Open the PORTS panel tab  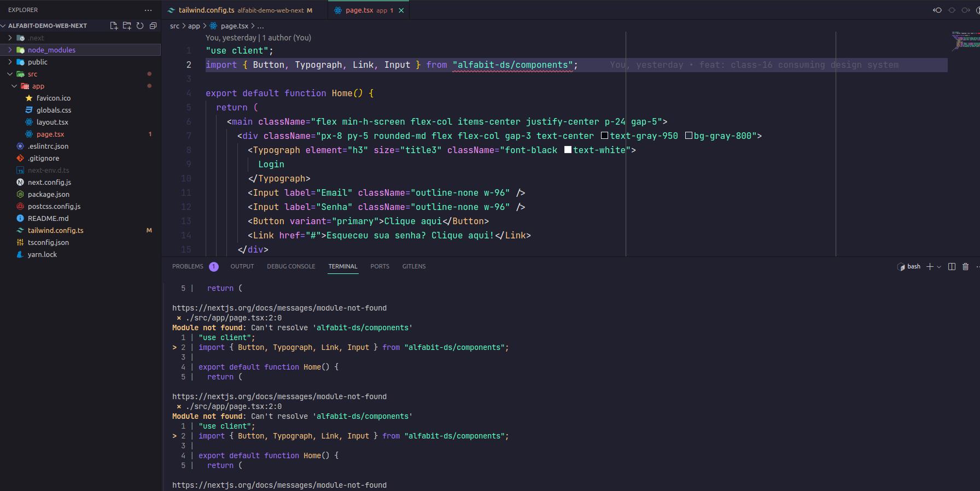pos(380,266)
